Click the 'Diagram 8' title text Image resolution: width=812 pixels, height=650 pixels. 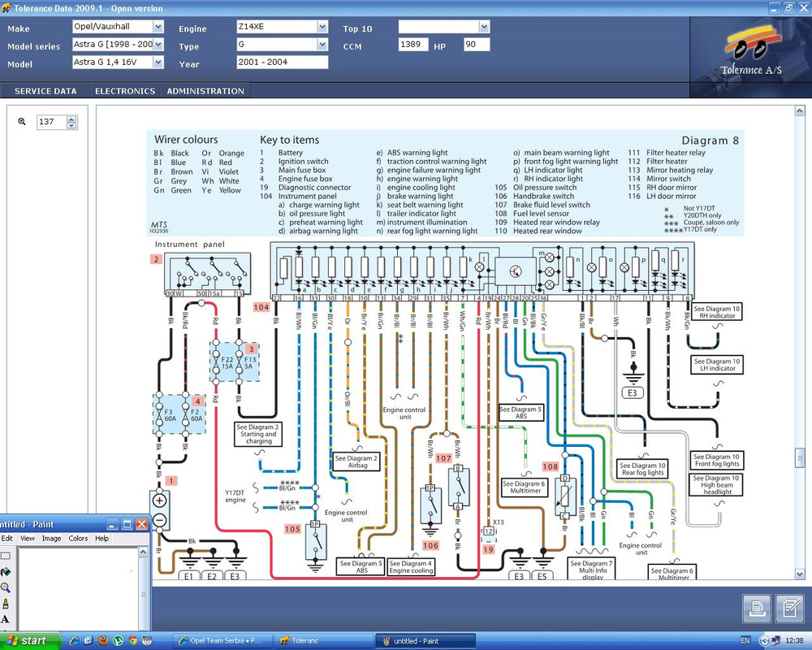click(710, 141)
